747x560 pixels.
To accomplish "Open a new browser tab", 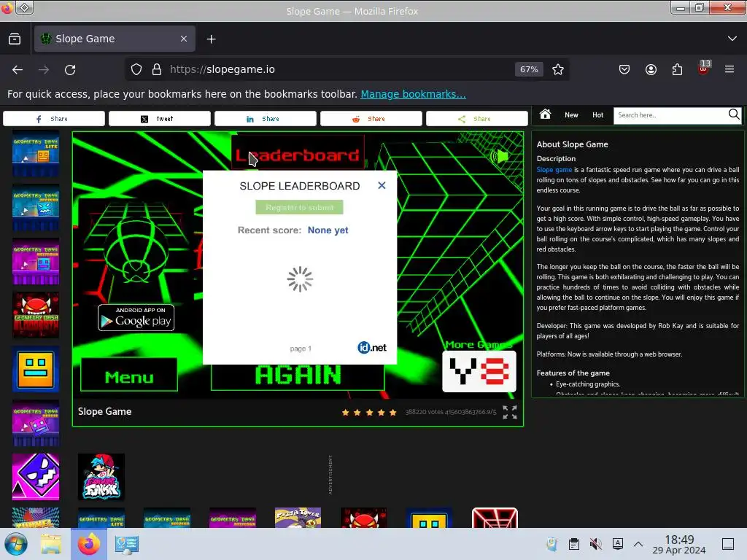I will [x=211, y=39].
